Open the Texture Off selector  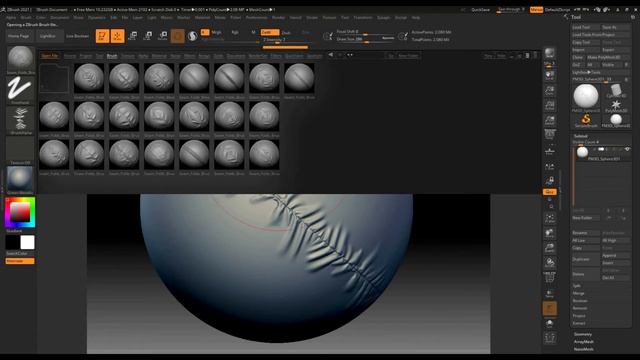click(x=20, y=150)
